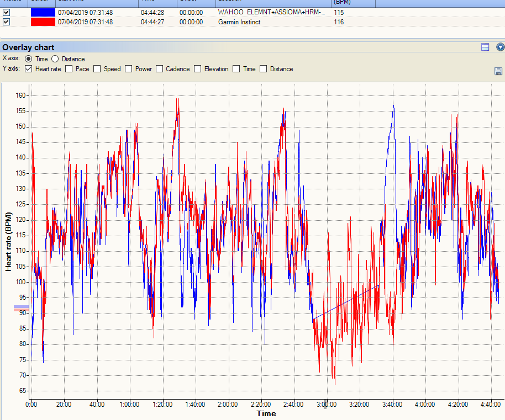Click the average heart rate marker on Y axis
The image size is (505, 420).
(x=21, y=308)
